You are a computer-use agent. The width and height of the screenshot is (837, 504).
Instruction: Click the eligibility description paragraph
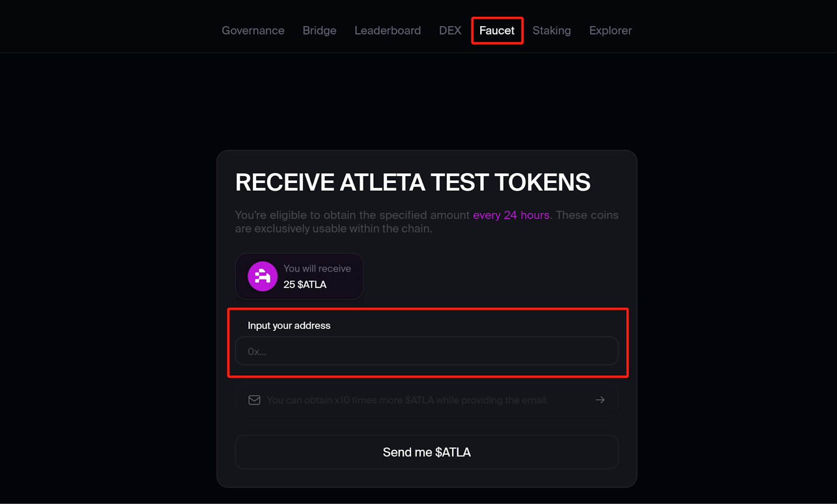pos(427,222)
